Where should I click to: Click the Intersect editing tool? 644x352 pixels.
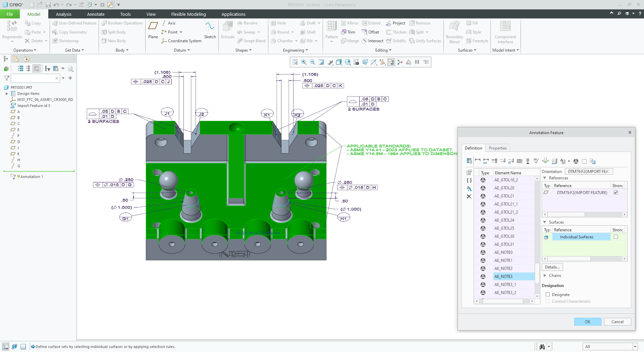(x=372, y=41)
